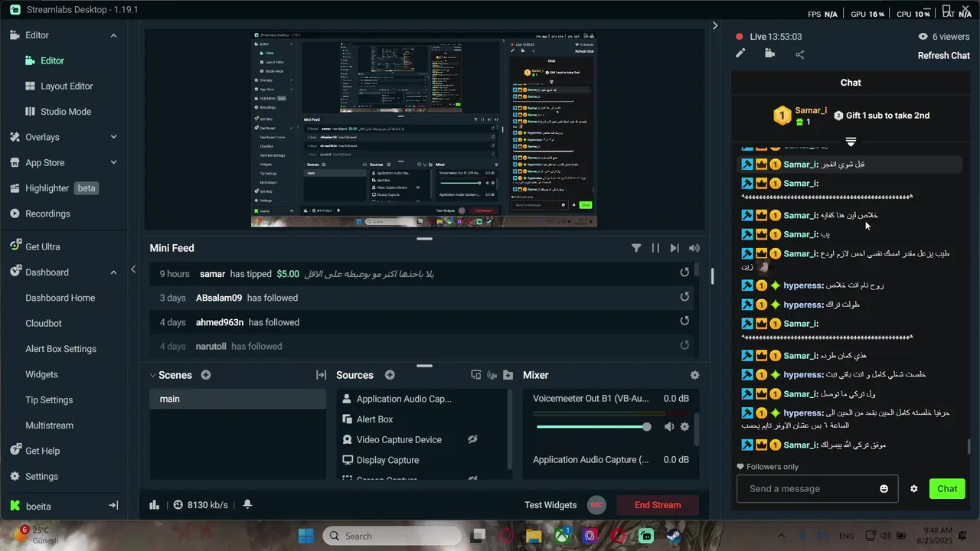Viewport: 980px width, 551px height.
Task: Send message with green Chat button
Action: coord(947,488)
